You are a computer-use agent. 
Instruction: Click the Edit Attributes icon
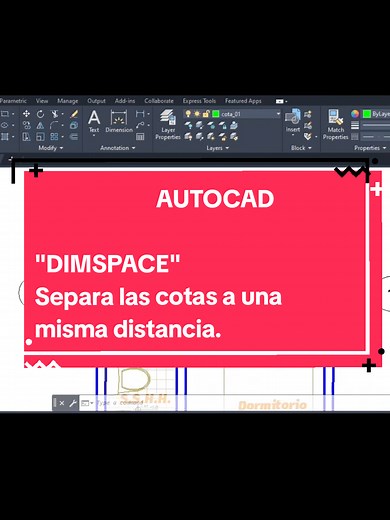click(x=308, y=136)
